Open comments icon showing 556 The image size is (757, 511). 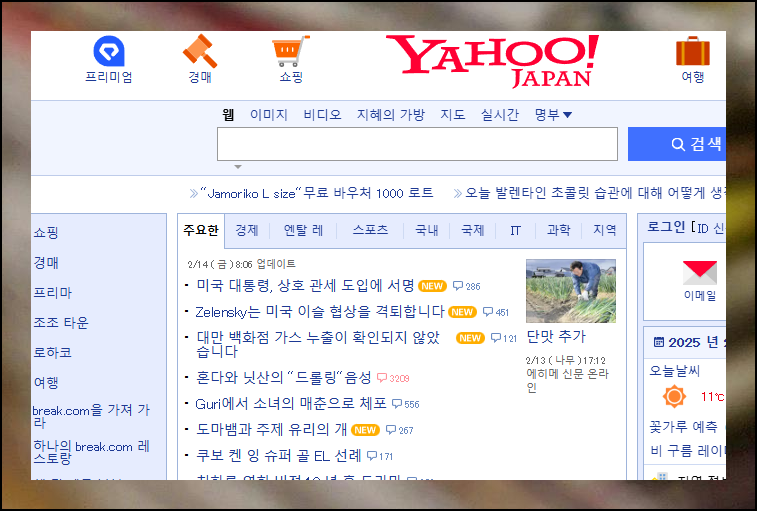click(x=397, y=404)
